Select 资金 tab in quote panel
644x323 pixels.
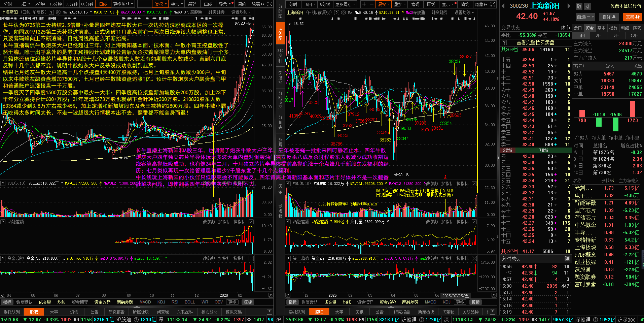(x=589, y=28)
